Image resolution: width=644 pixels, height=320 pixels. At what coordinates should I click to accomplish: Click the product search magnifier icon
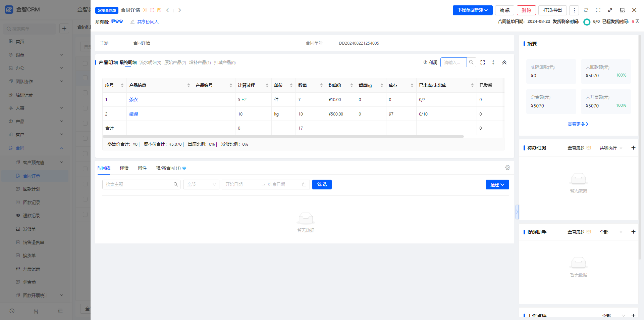click(471, 62)
